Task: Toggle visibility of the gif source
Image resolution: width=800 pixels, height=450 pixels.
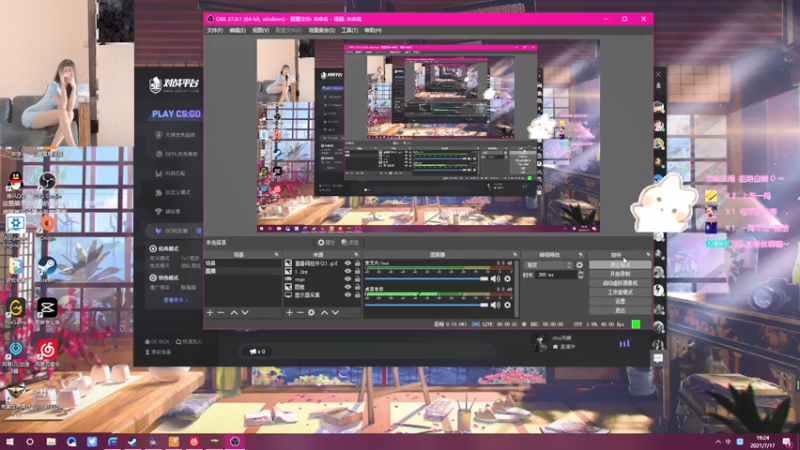Action: (x=347, y=263)
